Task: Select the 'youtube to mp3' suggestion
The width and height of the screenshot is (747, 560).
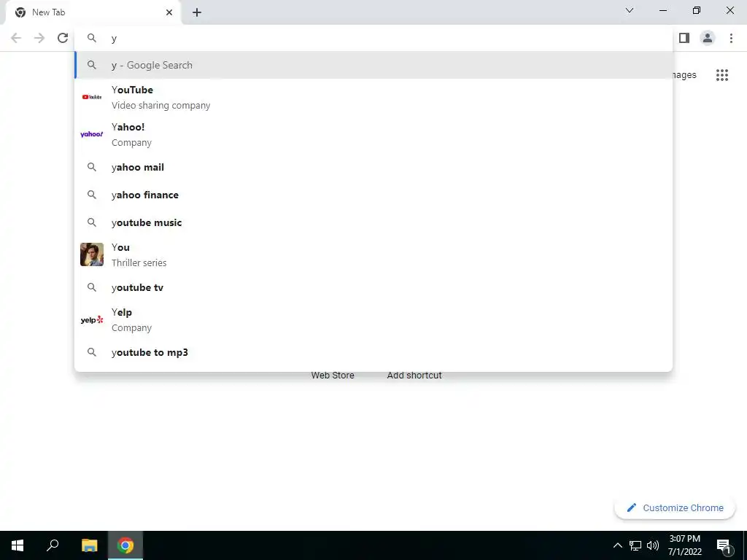Action: pyautogui.click(x=373, y=352)
